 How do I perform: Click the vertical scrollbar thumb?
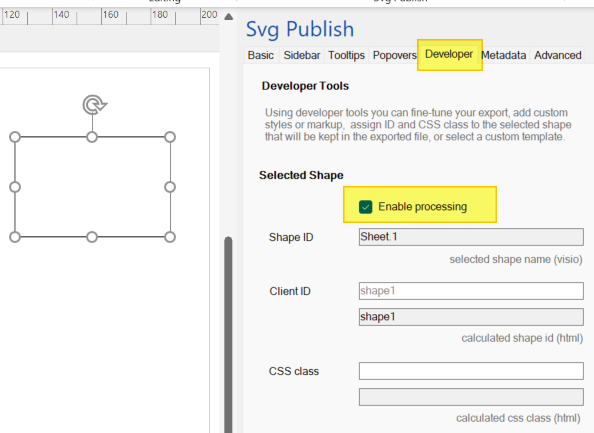tap(228, 335)
